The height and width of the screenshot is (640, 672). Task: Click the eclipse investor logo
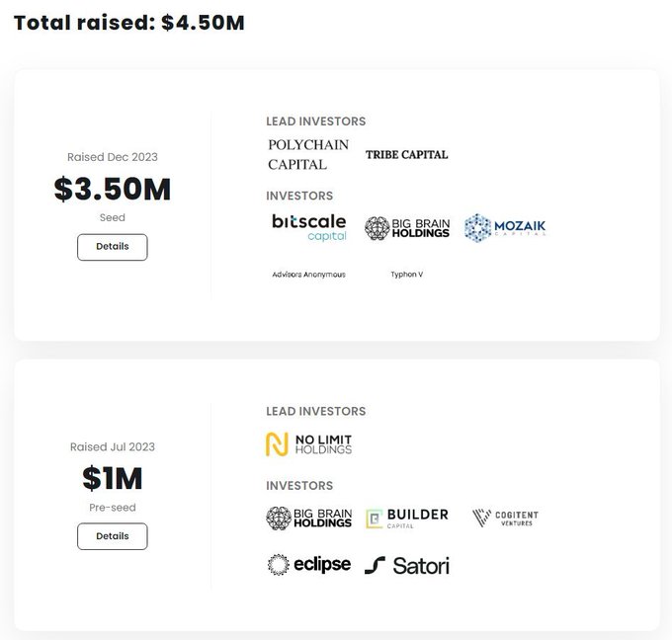click(309, 565)
